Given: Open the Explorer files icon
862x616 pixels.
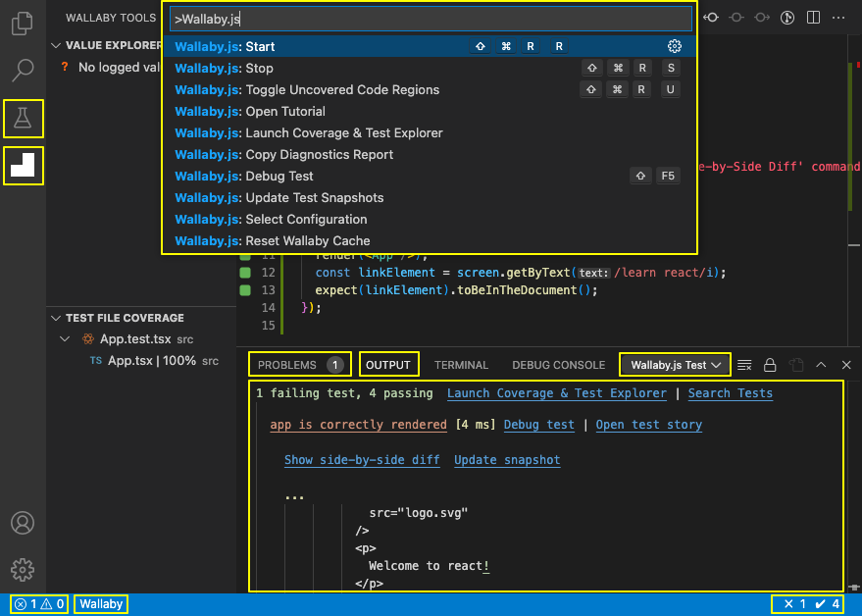Looking at the screenshot, I should click(23, 24).
